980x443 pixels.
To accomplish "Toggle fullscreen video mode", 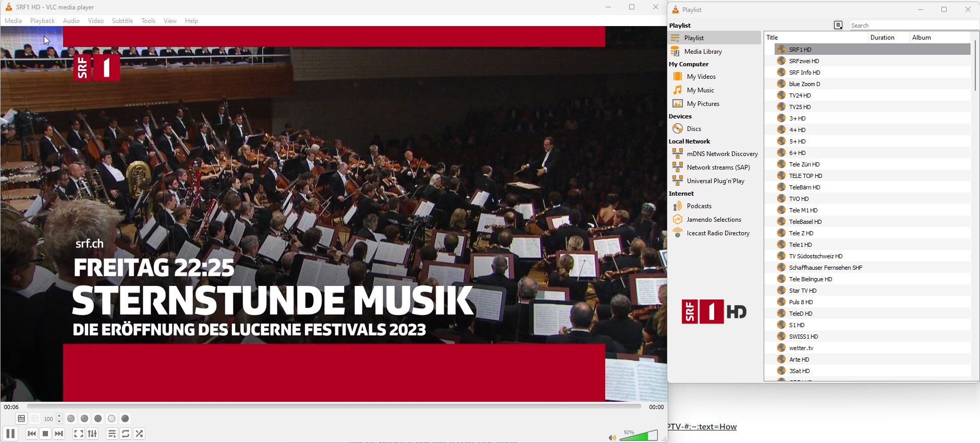I will (x=79, y=434).
